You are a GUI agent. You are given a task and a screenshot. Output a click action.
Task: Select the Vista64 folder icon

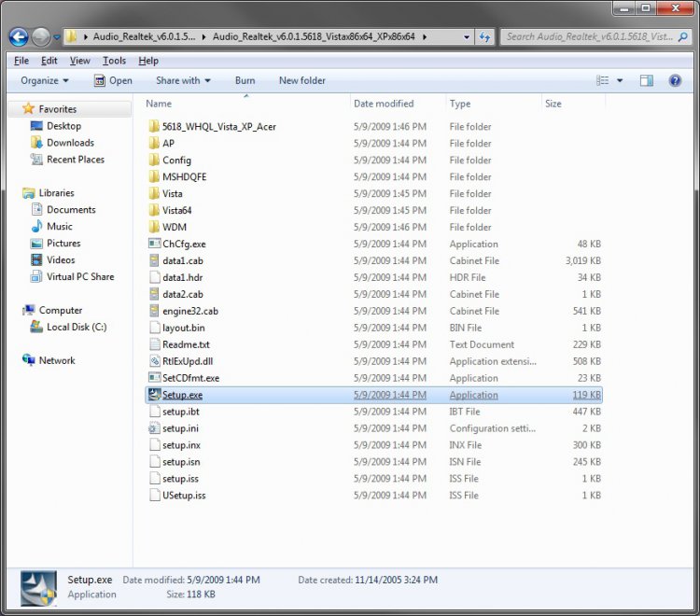pyautogui.click(x=154, y=210)
